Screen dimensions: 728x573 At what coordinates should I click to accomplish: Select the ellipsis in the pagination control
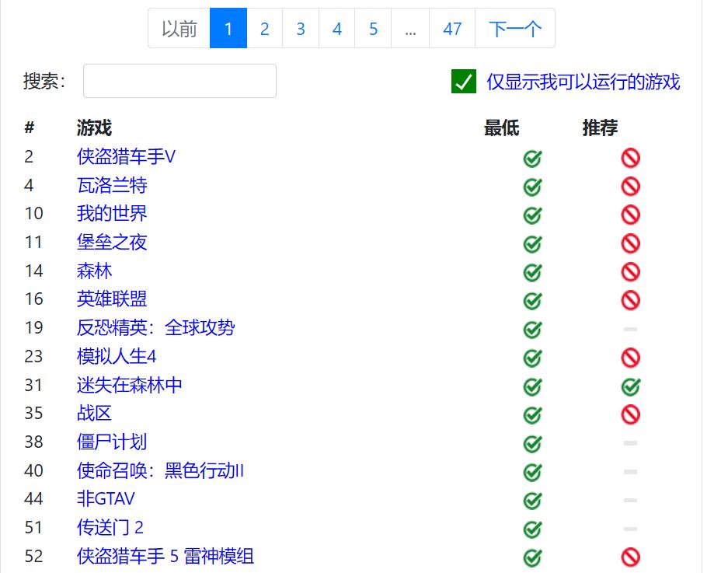(410, 28)
